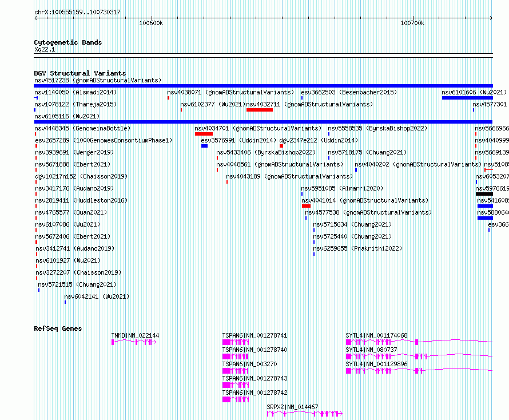Select nsv4048561 gnomAD variant label
The width and height of the screenshot is (509, 420).
[280, 164]
